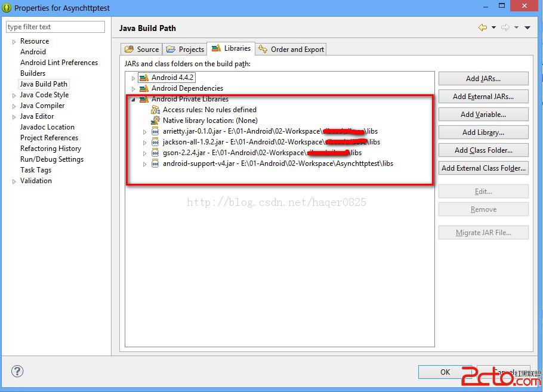This screenshot has width=543, height=392.
Task: Click the arrietty.jar file icon
Action: (x=155, y=132)
